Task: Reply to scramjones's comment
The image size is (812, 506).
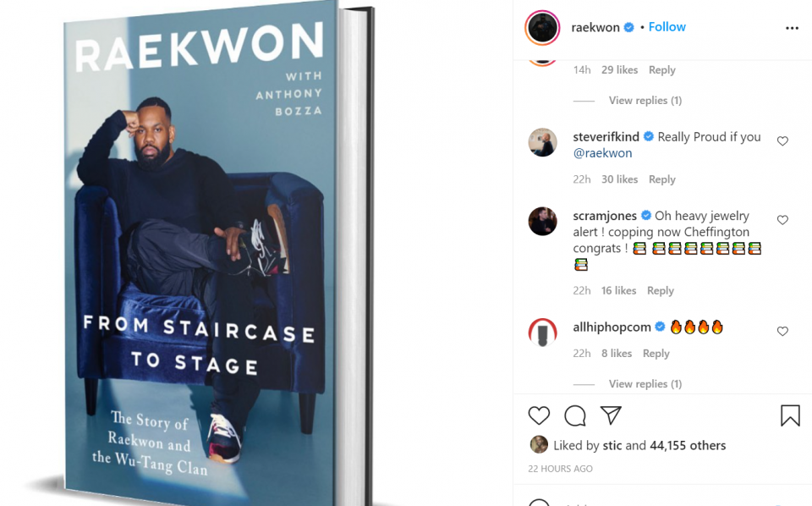Action: [x=661, y=290]
